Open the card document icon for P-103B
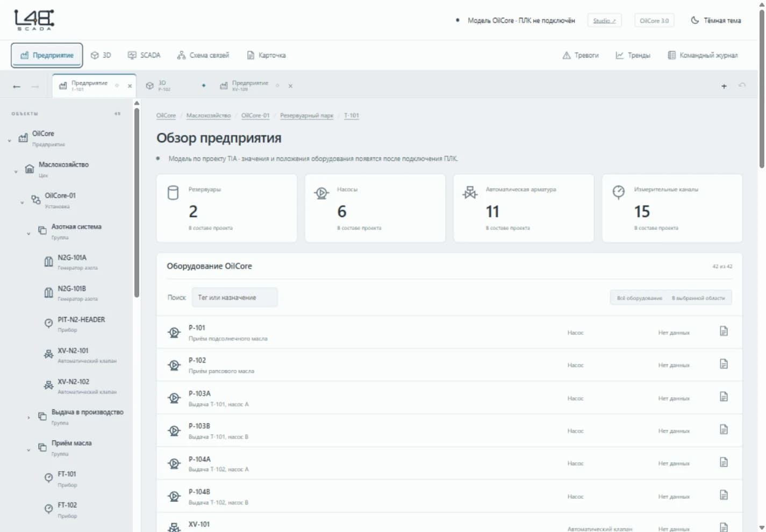This screenshot has height=532, width=766. pos(724,429)
